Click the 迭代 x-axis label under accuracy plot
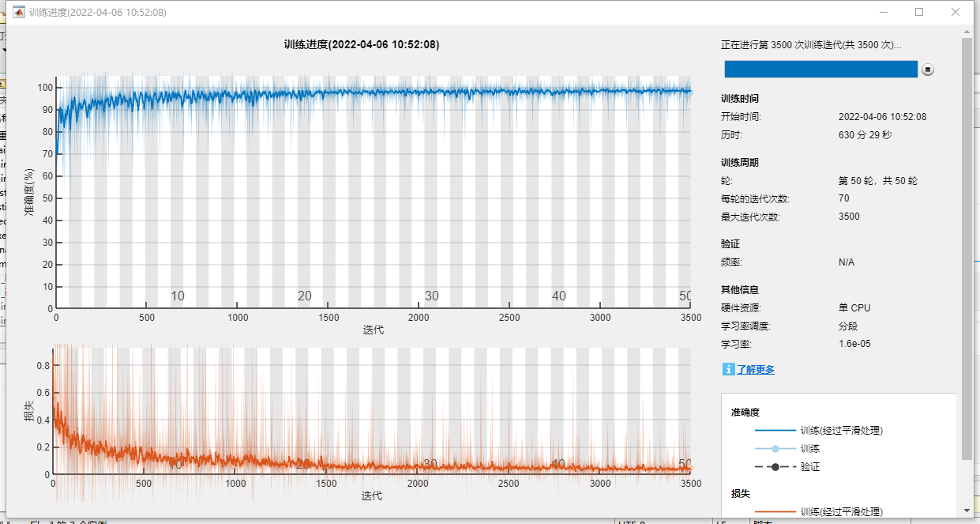 [x=374, y=330]
